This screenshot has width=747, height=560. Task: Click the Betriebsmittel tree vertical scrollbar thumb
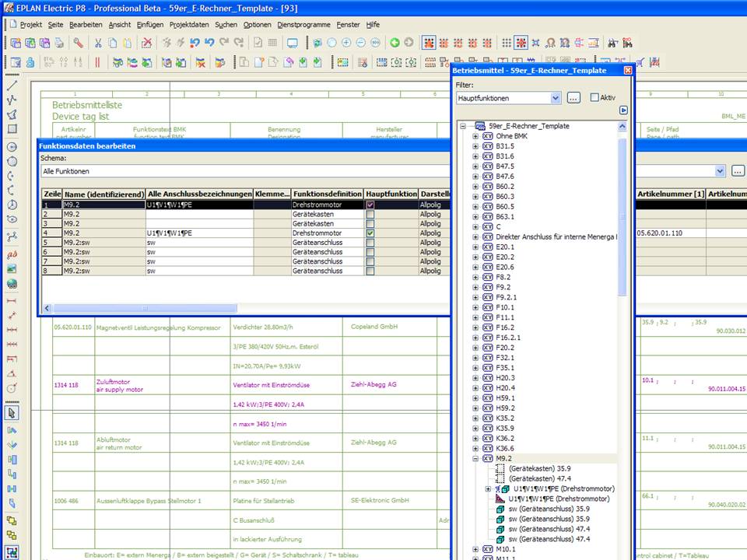622,217
